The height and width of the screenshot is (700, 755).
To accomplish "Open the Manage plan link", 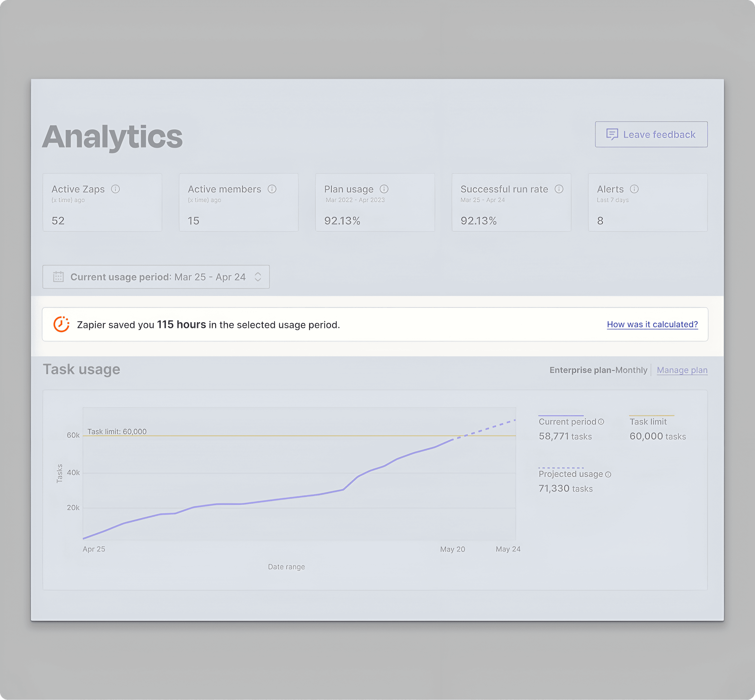I will coord(682,370).
